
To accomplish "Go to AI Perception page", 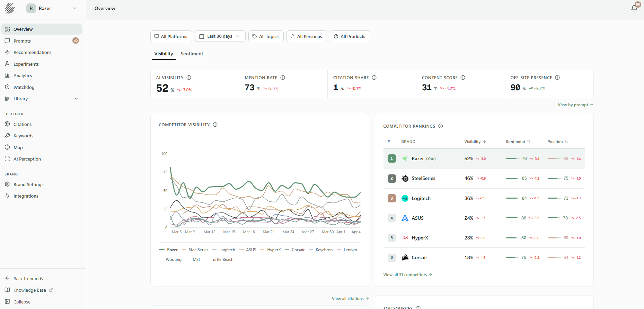I will click(x=27, y=159).
